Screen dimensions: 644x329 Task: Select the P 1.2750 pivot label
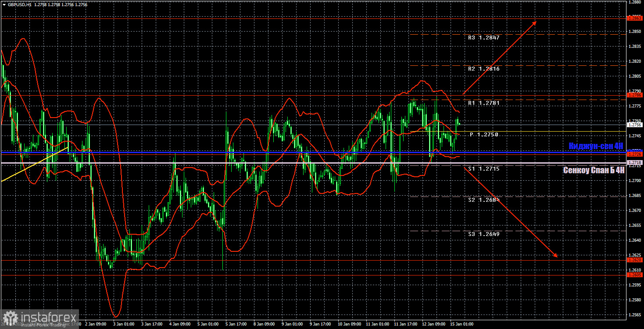[484, 135]
